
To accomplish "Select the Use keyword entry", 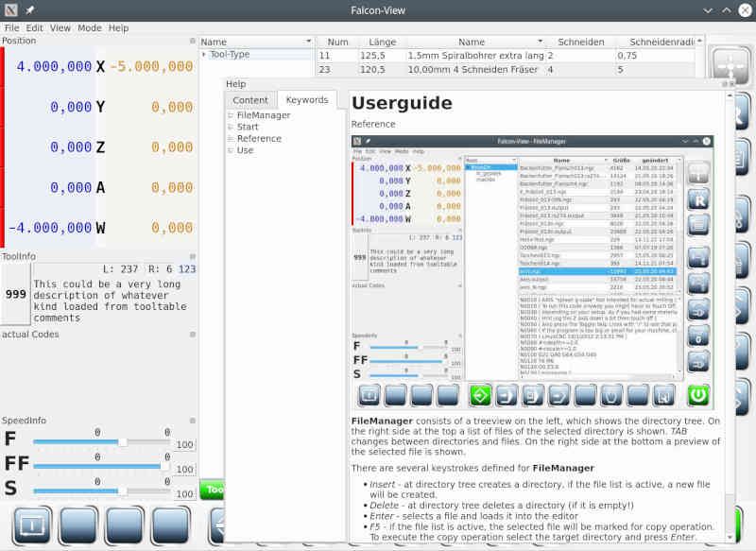I will [x=245, y=150].
